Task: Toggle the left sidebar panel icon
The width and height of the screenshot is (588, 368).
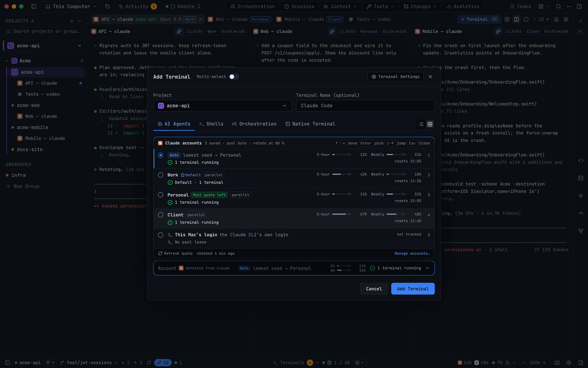Action: [x=34, y=6]
